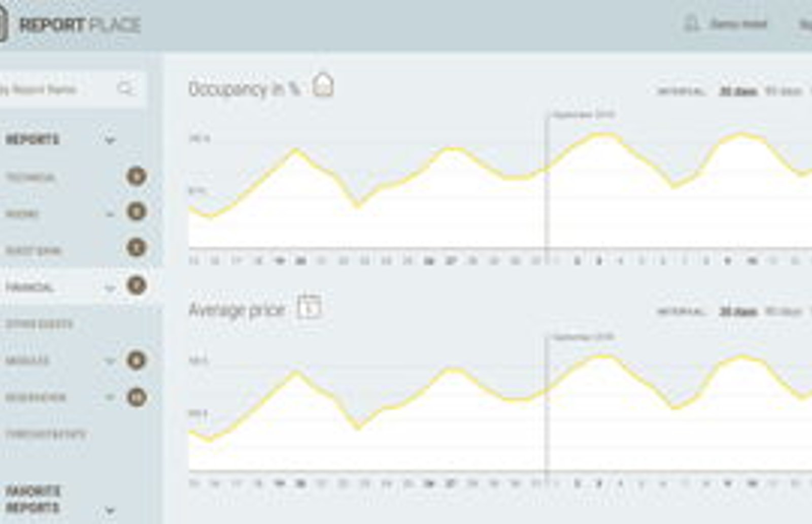Click the house icon beside Occupancy title
The height and width of the screenshot is (524, 812).
point(323,84)
